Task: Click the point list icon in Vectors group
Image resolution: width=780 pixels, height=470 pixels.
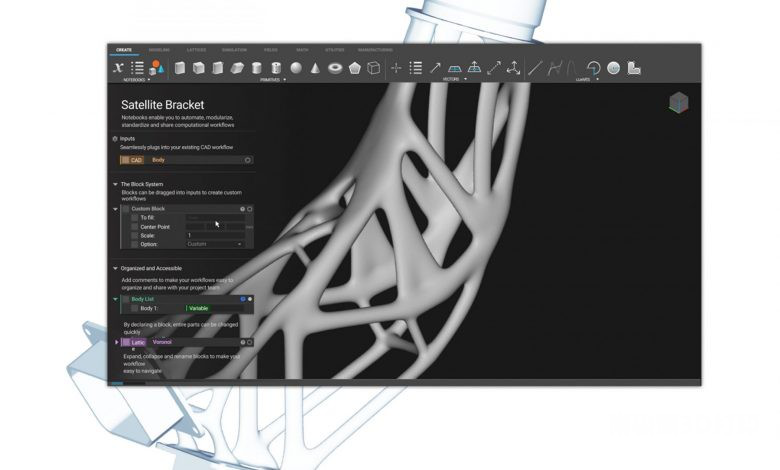Action: pos(415,68)
